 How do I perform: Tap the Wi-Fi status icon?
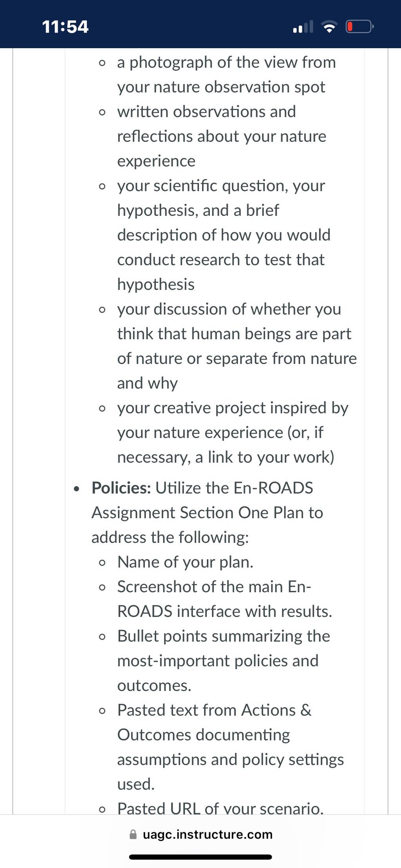pos(329,27)
